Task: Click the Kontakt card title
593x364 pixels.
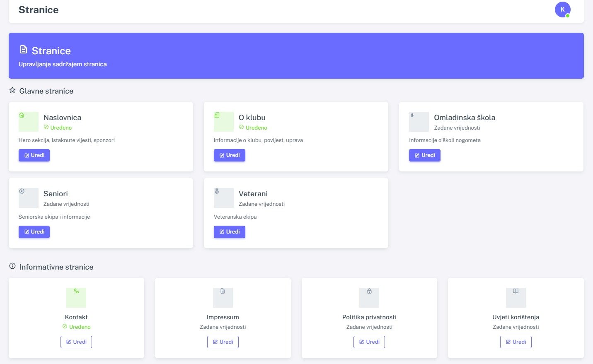Action: pos(76,317)
